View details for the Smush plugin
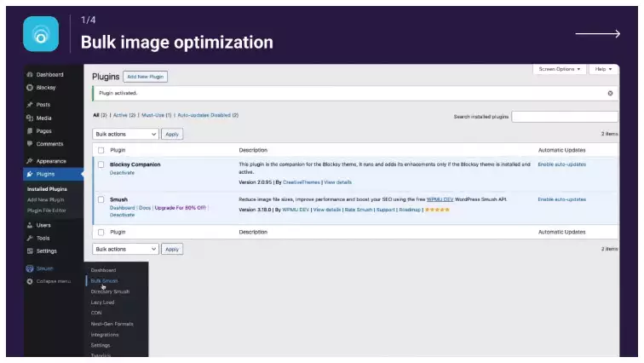 [327, 210]
